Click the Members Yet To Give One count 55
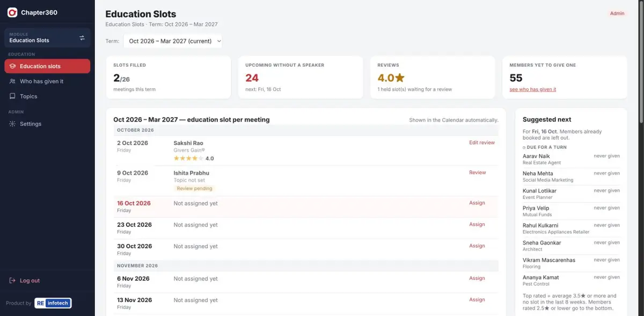The image size is (644, 316). point(516,78)
